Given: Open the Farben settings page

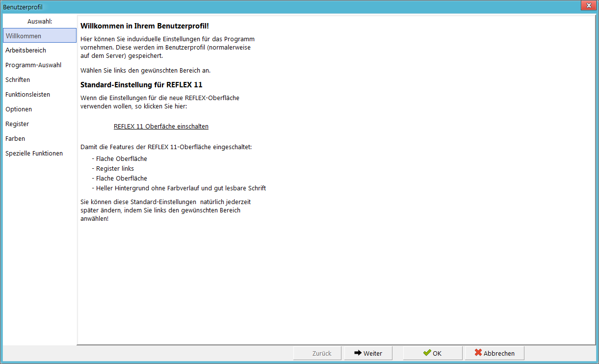Looking at the screenshot, I should pos(39,138).
